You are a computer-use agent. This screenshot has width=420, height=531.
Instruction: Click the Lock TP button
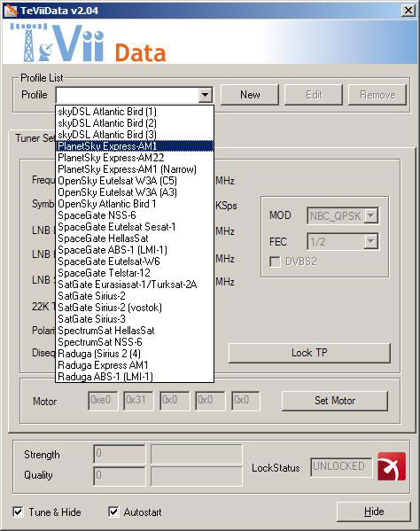coord(309,353)
